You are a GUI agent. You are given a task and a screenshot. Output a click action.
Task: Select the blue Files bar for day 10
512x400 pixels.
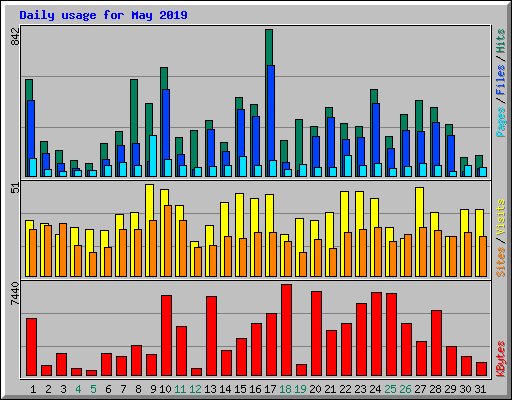pyautogui.click(x=166, y=133)
